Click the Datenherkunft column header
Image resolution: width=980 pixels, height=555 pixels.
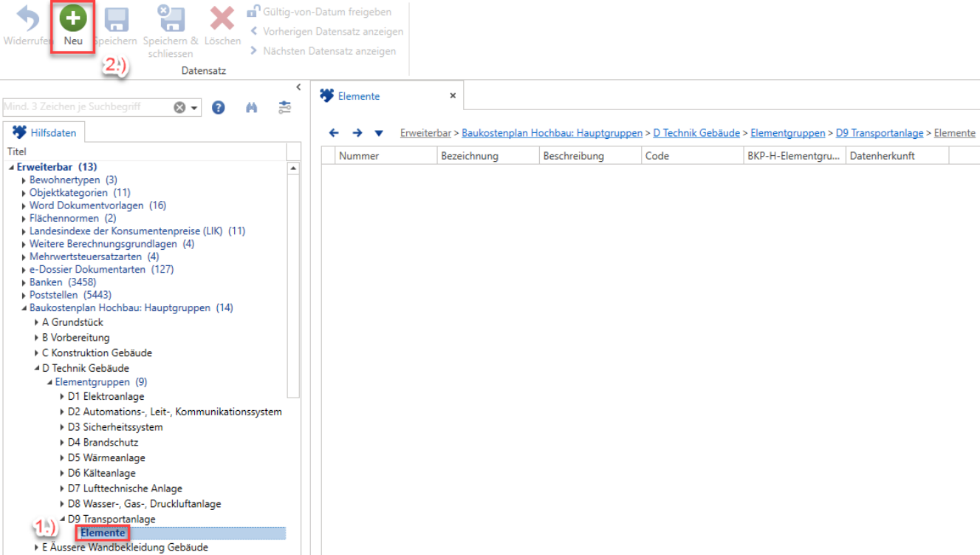click(x=897, y=156)
